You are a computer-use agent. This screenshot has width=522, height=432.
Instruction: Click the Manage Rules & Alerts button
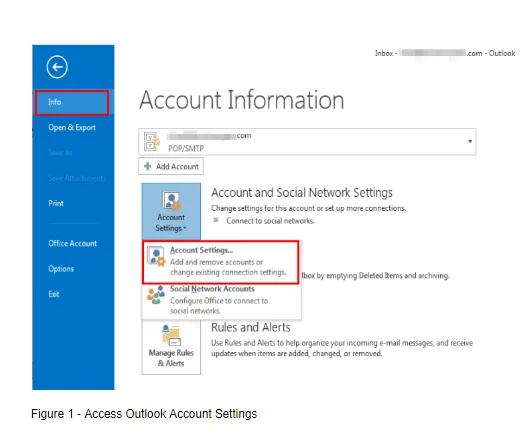click(171, 347)
